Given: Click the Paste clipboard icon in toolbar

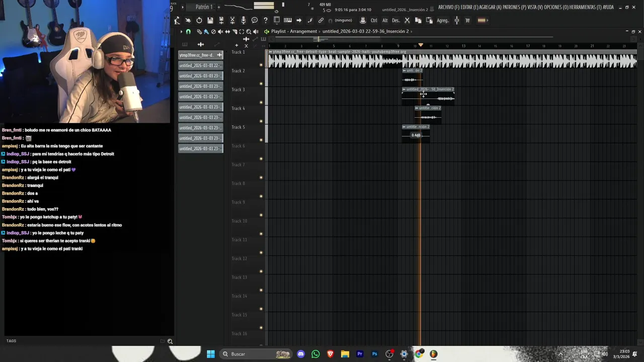Looking at the screenshot, I should tap(429, 20).
